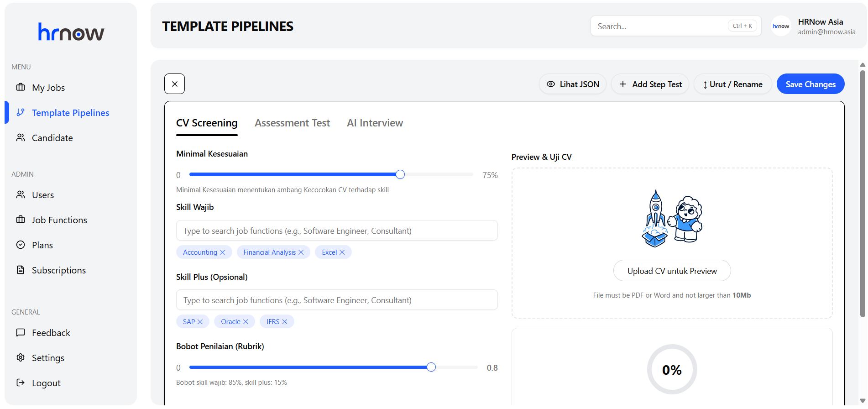Focus the Skill Wajib search field

[x=337, y=231]
